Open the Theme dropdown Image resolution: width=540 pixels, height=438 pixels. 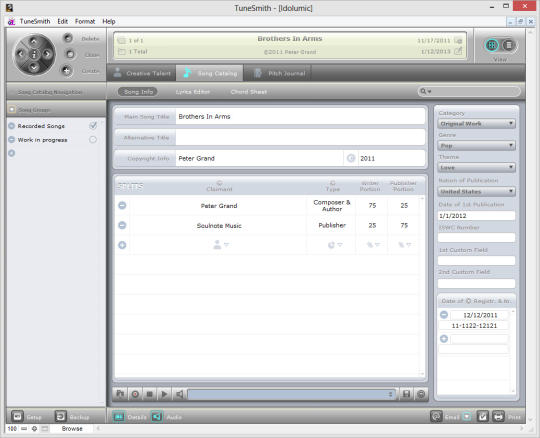coord(477,168)
